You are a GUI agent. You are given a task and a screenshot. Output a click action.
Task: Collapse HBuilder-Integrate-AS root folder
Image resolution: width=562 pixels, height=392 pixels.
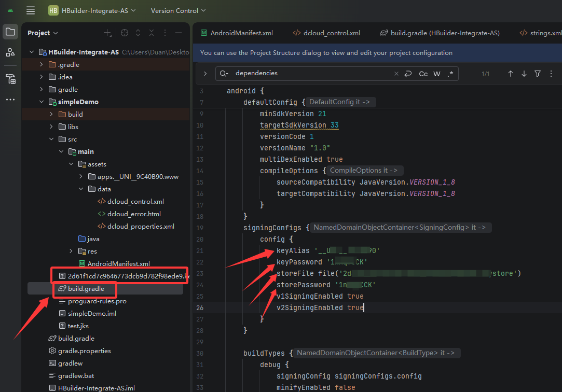tap(32, 52)
